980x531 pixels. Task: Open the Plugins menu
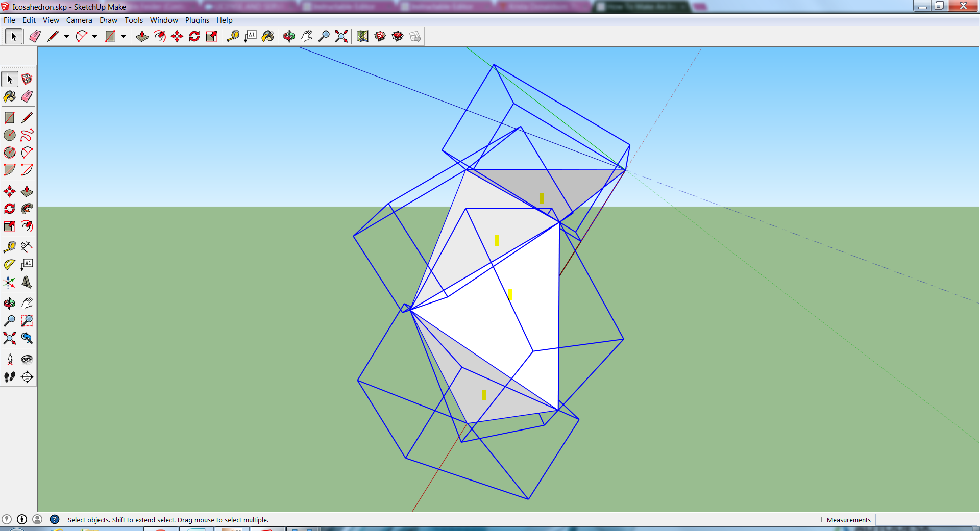click(x=197, y=20)
